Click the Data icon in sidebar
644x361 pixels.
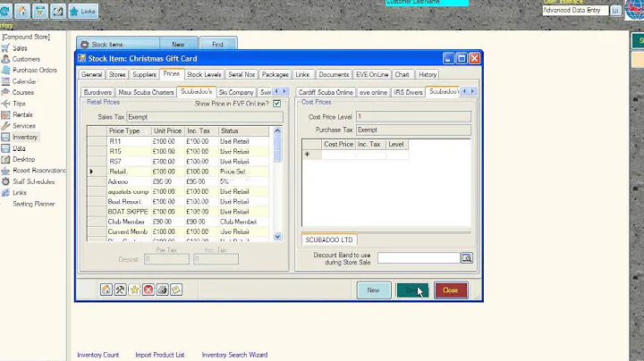(x=5, y=148)
